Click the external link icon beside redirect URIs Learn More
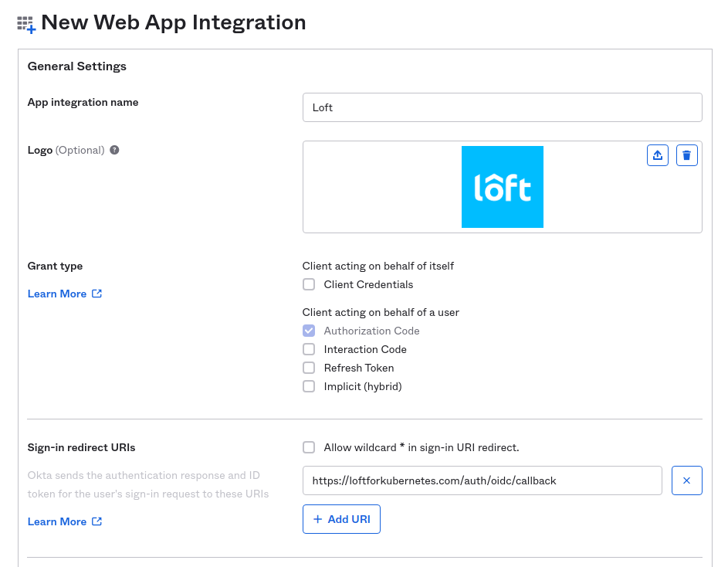 (x=95, y=521)
